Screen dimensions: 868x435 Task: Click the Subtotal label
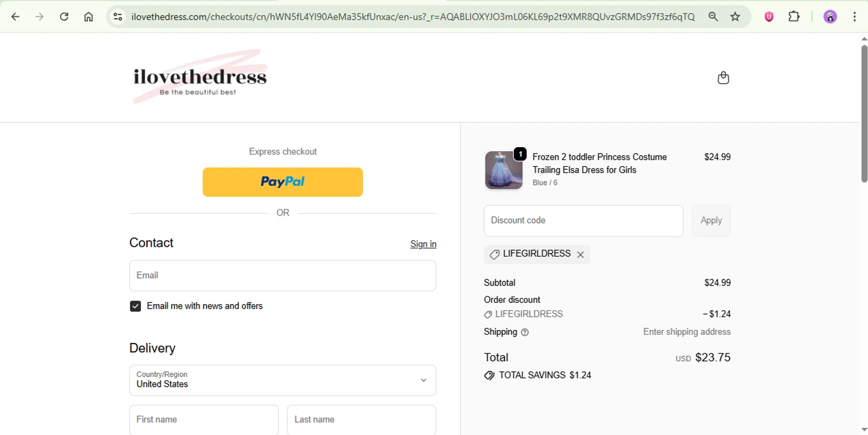[x=499, y=283]
